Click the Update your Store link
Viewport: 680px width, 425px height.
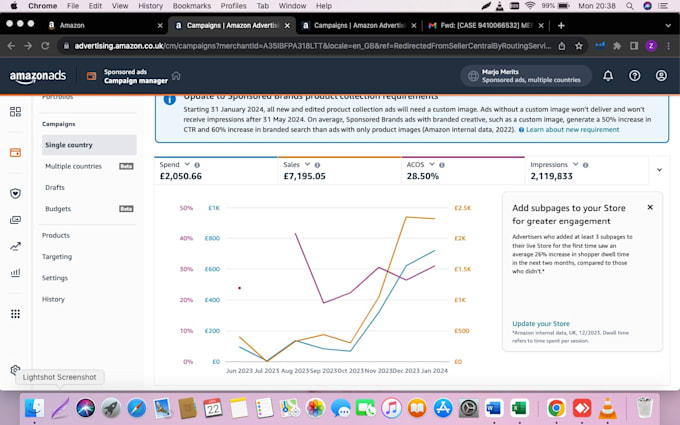(541, 324)
